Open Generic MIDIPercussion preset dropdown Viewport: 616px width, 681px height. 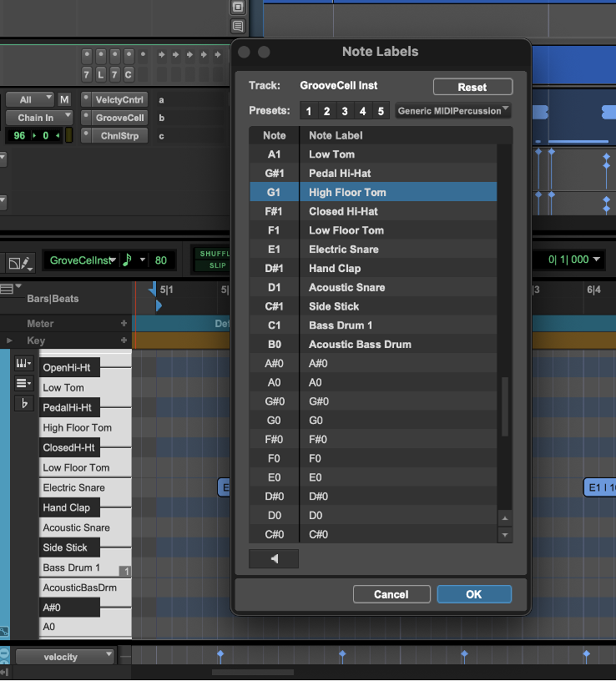click(x=452, y=111)
